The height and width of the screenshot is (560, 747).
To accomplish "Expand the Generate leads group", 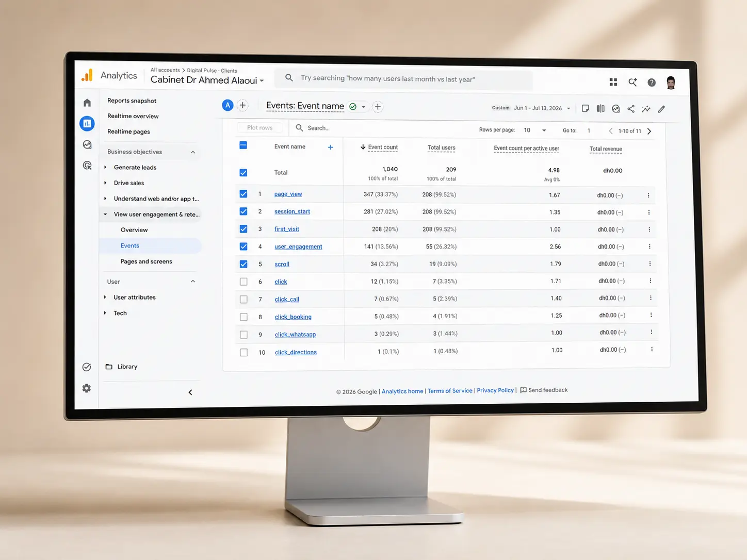I will pos(105,167).
